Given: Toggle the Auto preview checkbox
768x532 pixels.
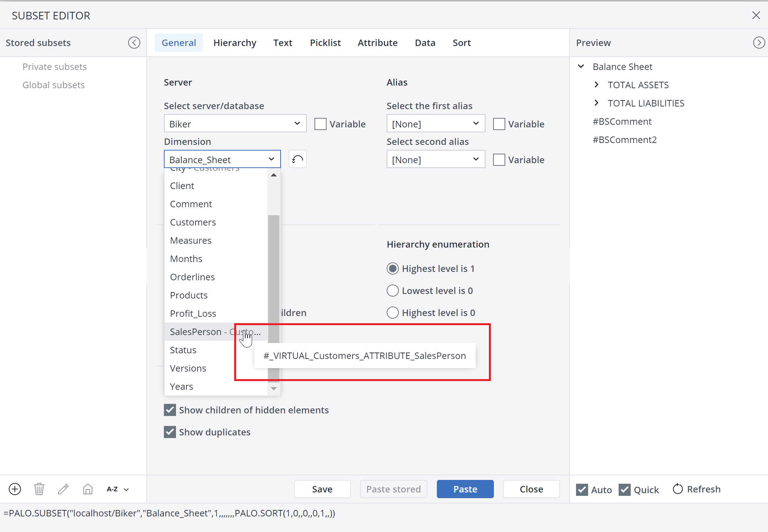Looking at the screenshot, I should (x=582, y=489).
